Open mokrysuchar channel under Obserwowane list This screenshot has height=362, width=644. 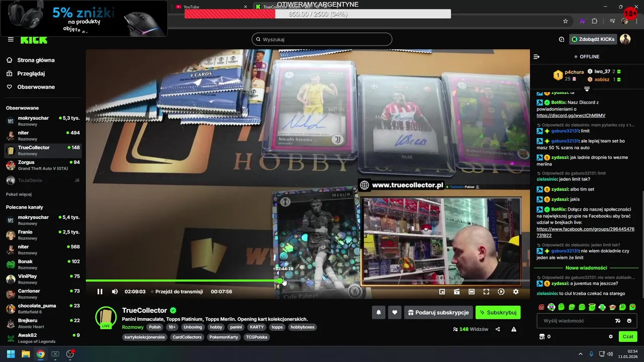point(43,121)
